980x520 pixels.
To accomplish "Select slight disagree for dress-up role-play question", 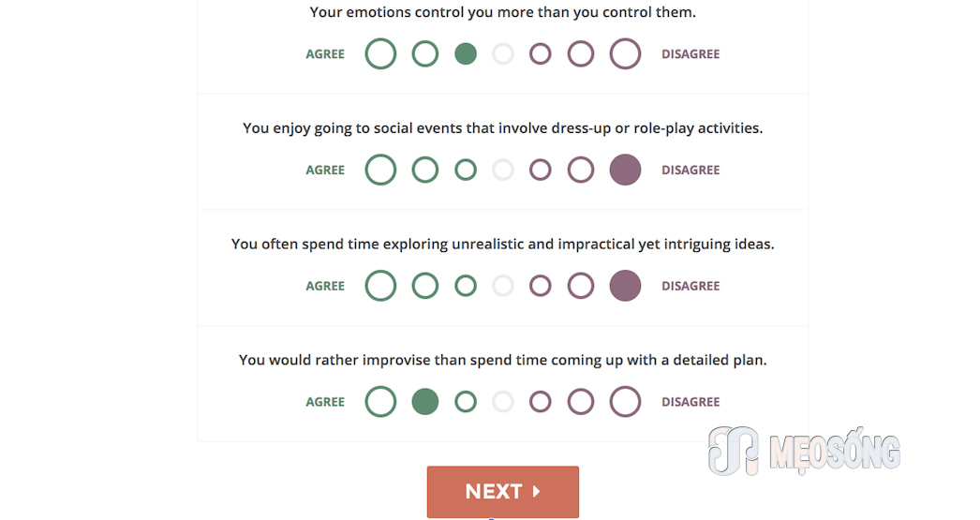I will [541, 170].
